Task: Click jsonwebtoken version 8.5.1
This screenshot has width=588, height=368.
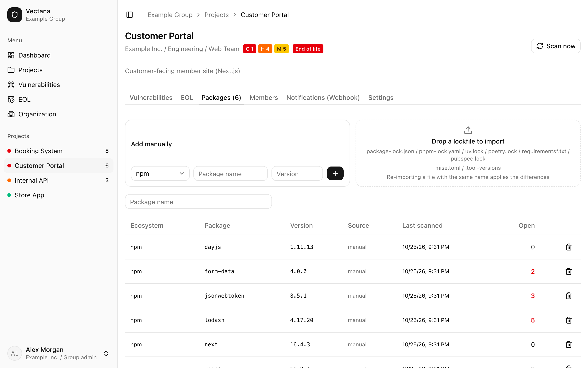Action: [298, 296]
